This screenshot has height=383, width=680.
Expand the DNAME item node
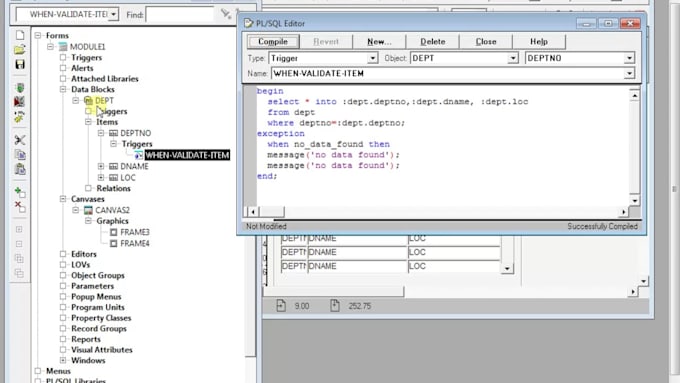coord(101,166)
